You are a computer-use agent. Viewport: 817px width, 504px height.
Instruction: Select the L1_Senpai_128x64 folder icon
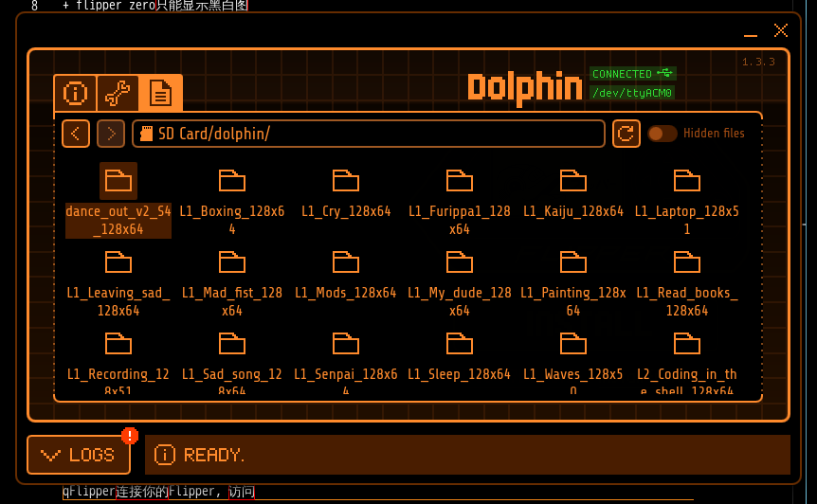[x=346, y=344]
